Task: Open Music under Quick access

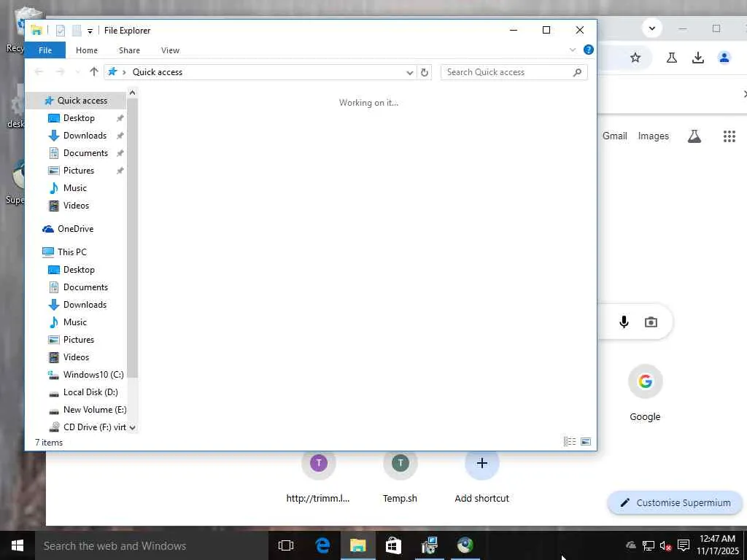Action: click(74, 188)
